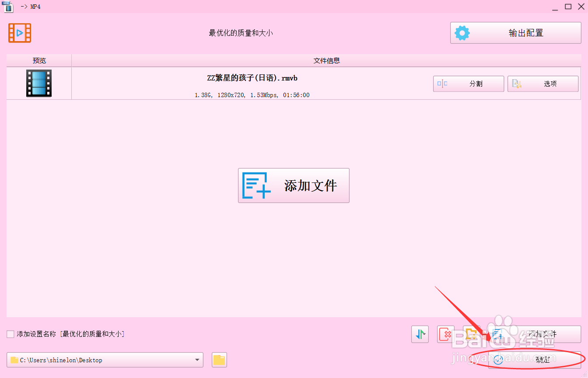
Task: Click the add-folder icon button
Action: (472, 334)
